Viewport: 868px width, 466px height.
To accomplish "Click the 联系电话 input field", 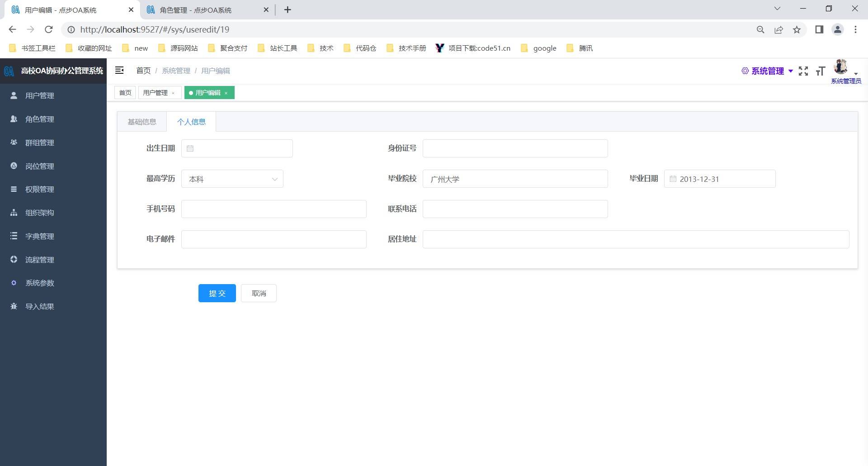I will point(515,209).
